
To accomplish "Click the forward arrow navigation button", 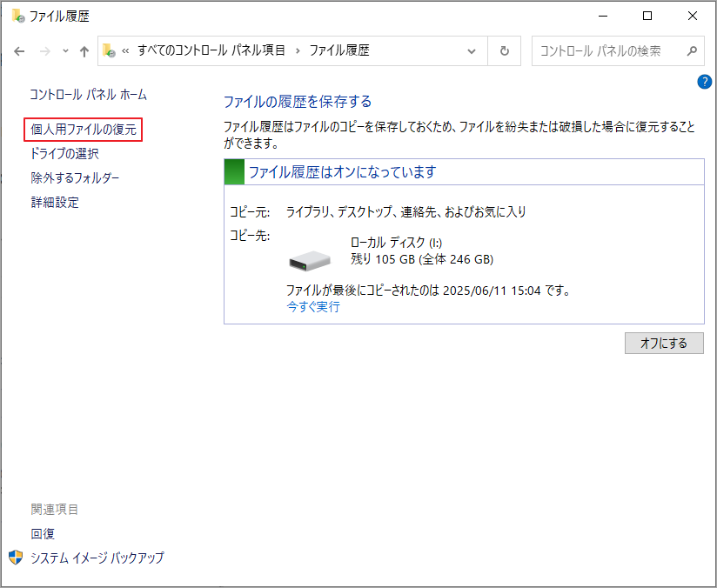I will point(45,51).
